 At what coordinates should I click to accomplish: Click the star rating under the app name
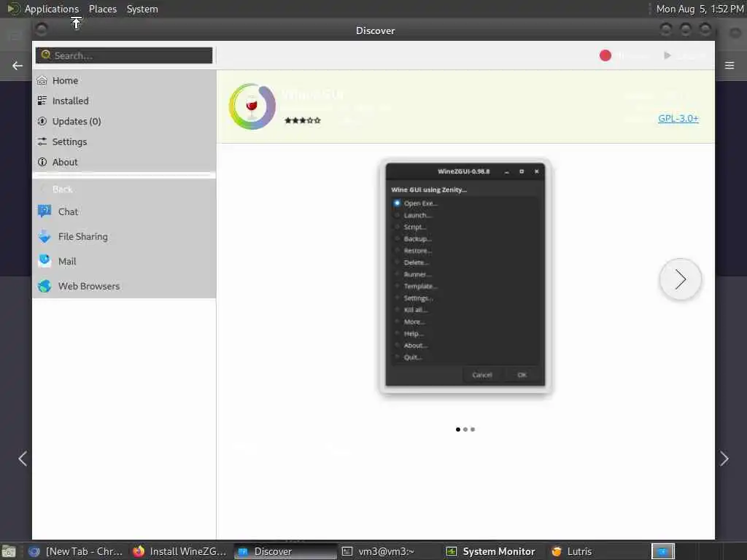coord(303,120)
